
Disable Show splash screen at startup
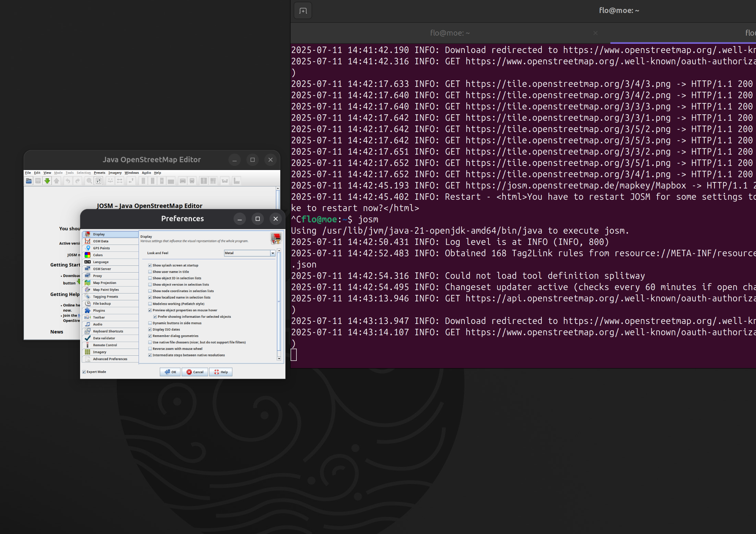(150, 265)
